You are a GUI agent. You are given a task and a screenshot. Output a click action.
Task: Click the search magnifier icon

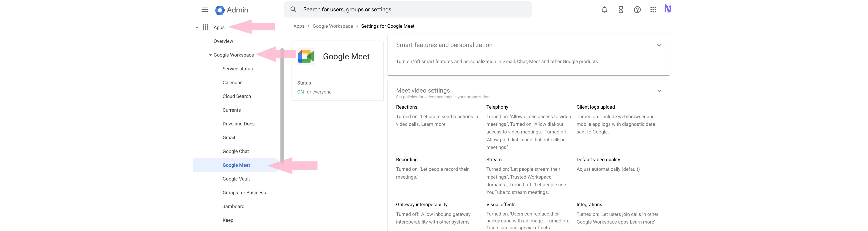coord(293,9)
